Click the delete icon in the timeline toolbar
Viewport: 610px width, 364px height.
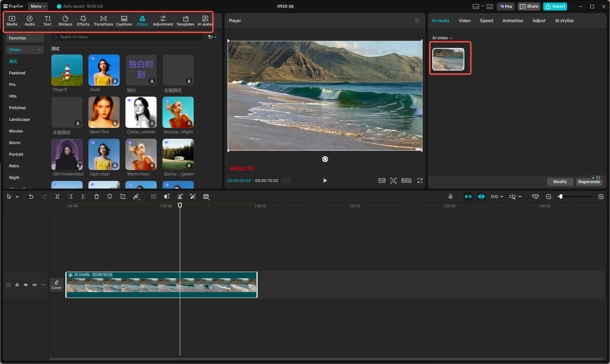coord(96,197)
